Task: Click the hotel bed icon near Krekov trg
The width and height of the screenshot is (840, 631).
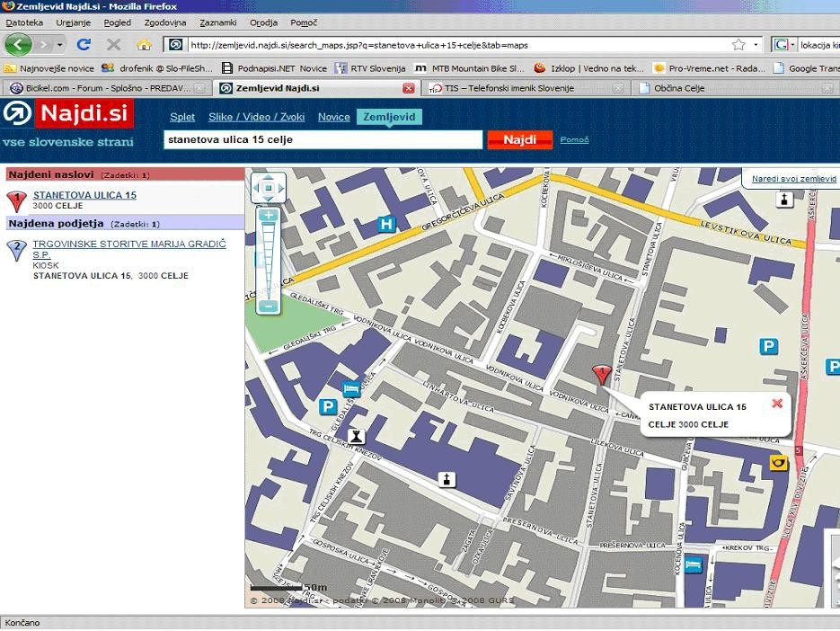Action: click(x=694, y=564)
